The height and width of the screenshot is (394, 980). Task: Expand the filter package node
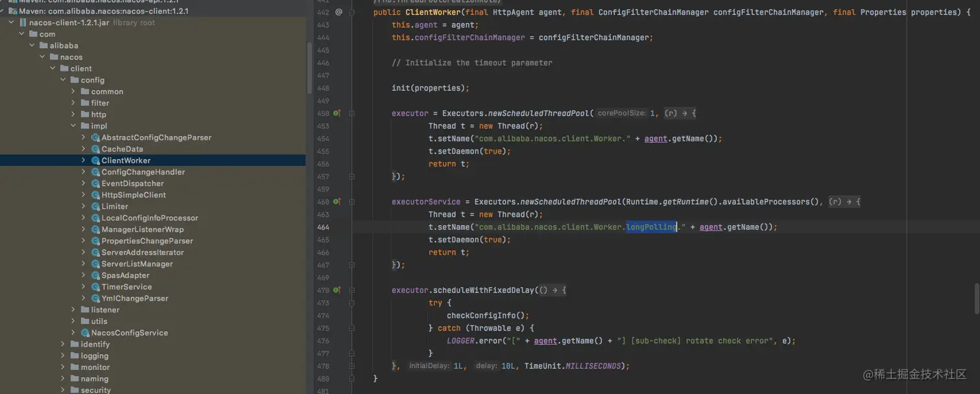[x=73, y=103]
